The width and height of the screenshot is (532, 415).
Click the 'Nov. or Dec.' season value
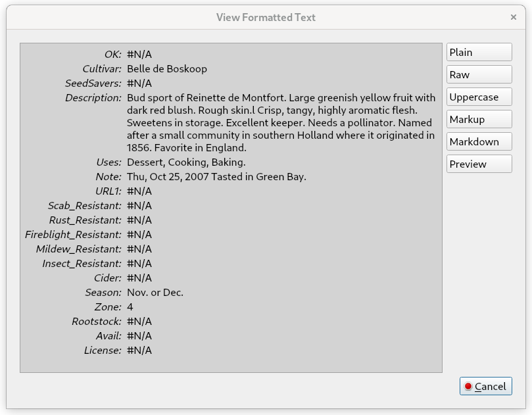coord(155,293)
